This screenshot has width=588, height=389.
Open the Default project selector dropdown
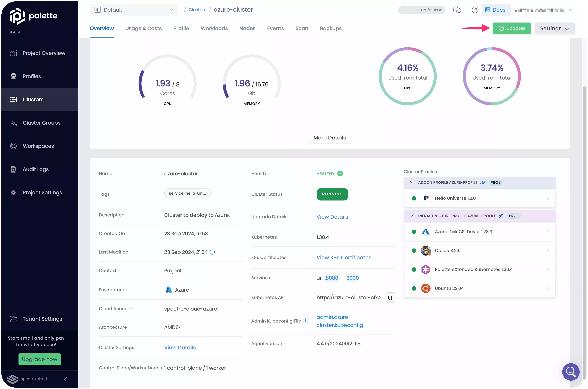pos(134,10)
